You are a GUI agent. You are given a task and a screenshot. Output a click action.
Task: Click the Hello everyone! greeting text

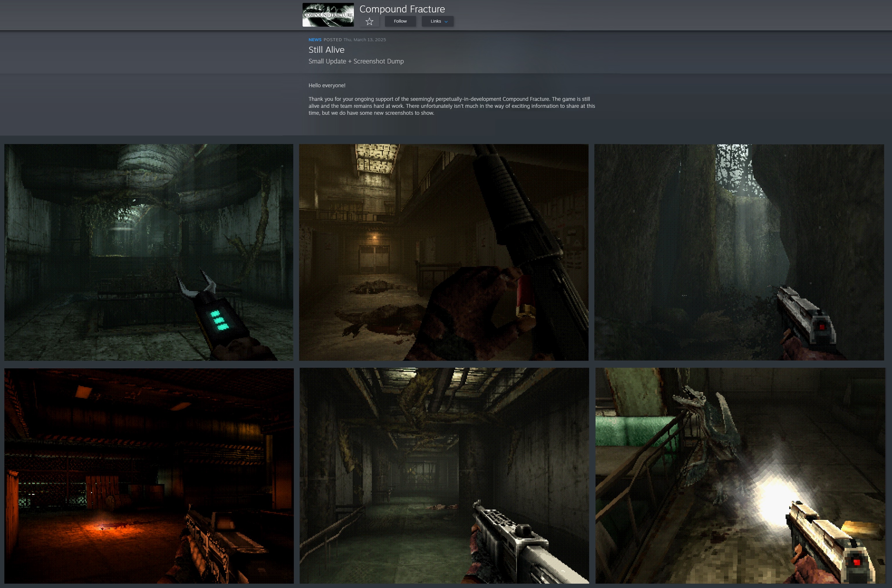pos(327,85)
